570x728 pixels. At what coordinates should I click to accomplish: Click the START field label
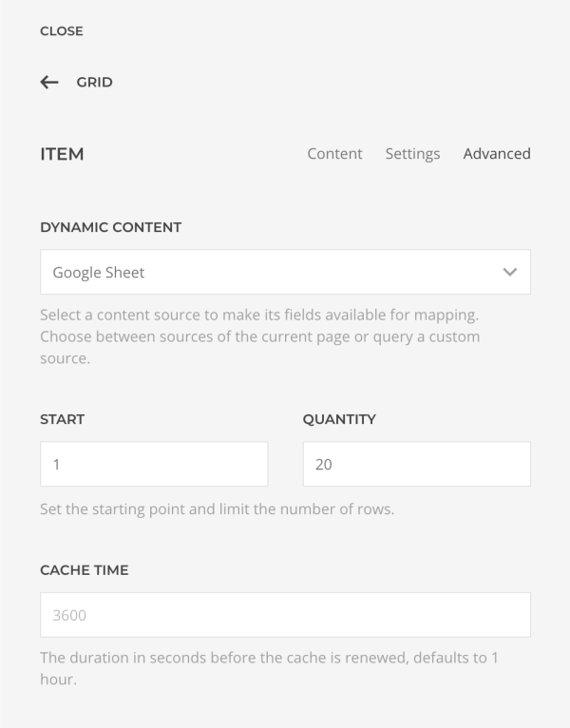pos(62,419)
